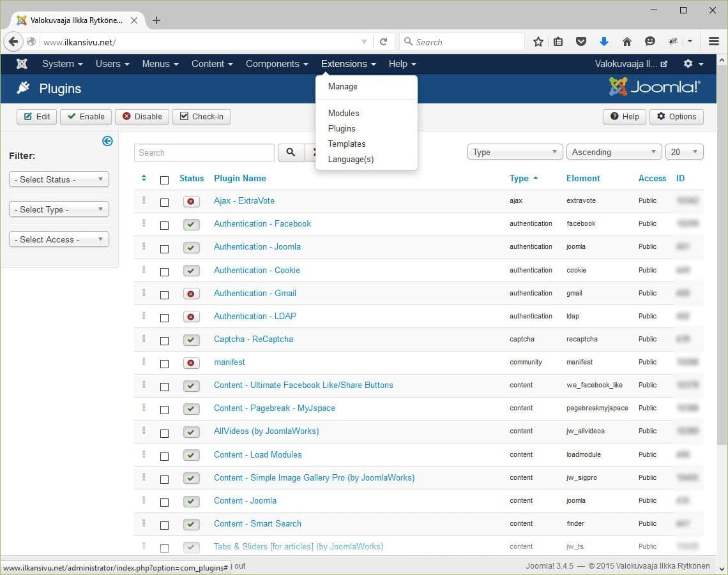
Task: Click the Edit toolbar button
Action: pyautogui.click(x=36, y=117)
